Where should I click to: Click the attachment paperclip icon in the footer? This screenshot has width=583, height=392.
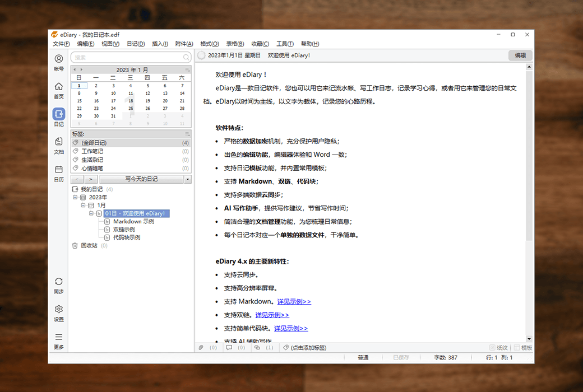click(201, 348)
